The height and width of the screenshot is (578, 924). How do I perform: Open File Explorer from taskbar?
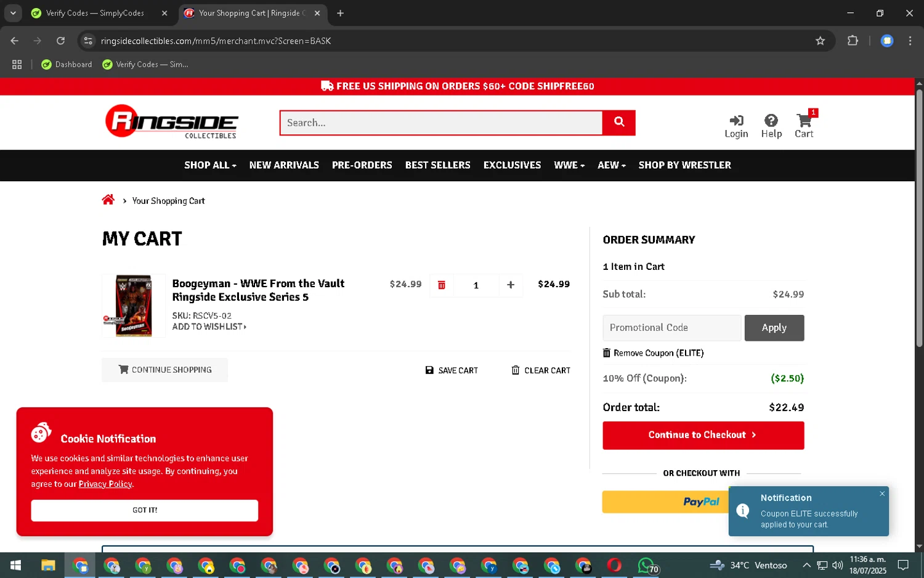48,565
